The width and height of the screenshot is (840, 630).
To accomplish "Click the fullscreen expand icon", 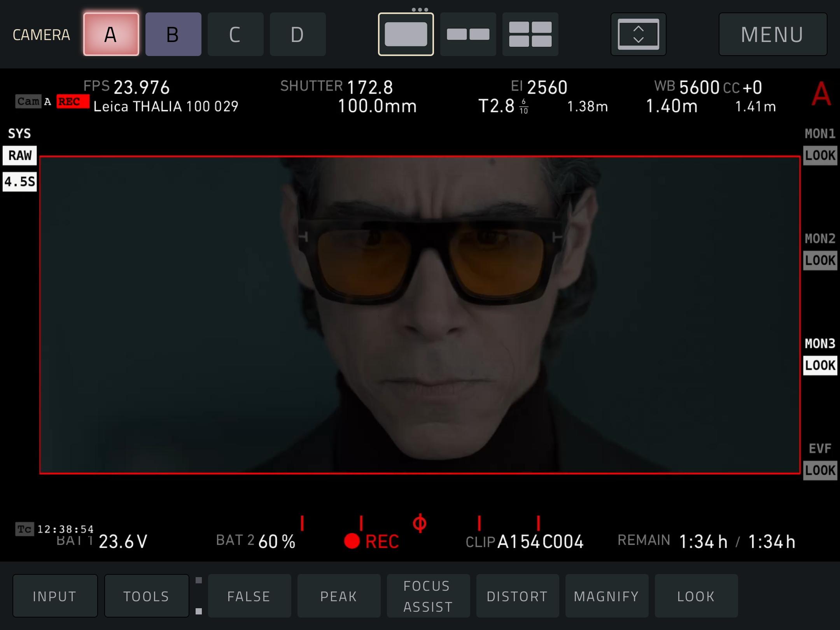I will [x=638, y=34].
